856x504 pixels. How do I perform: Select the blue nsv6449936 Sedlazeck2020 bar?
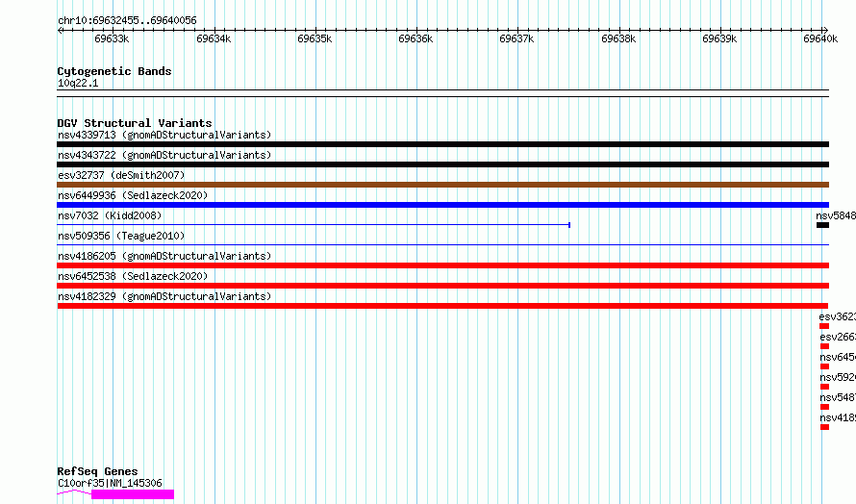442,205
